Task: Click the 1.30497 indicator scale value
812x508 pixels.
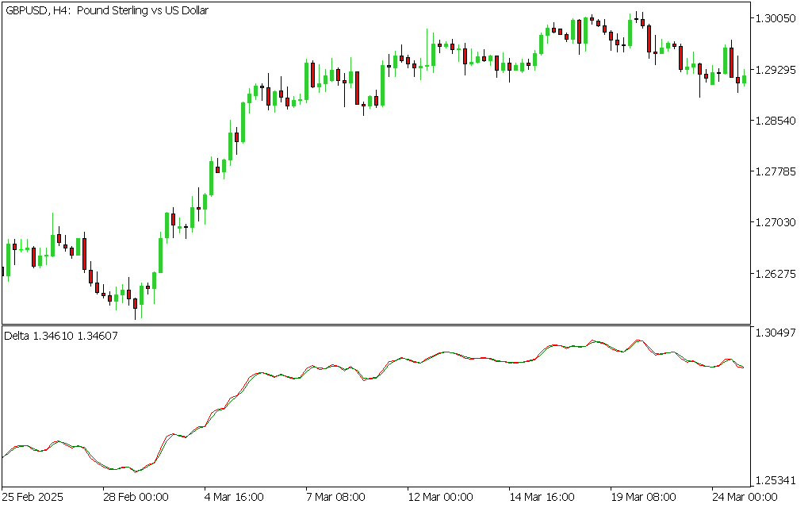Action: pos(778,332)
